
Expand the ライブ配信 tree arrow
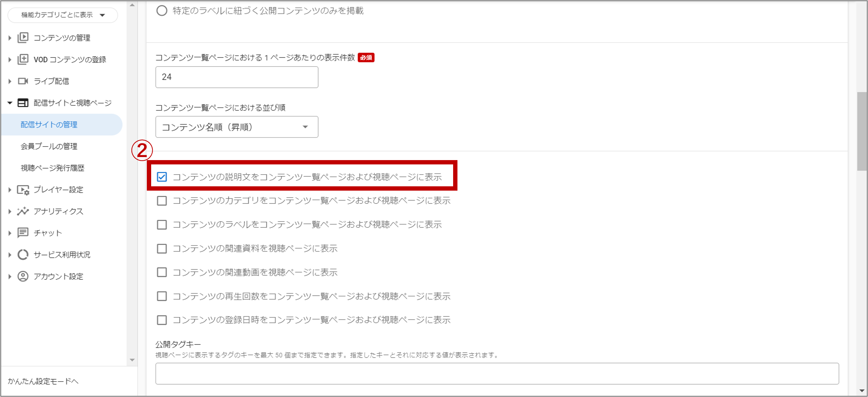coord(10,81)
